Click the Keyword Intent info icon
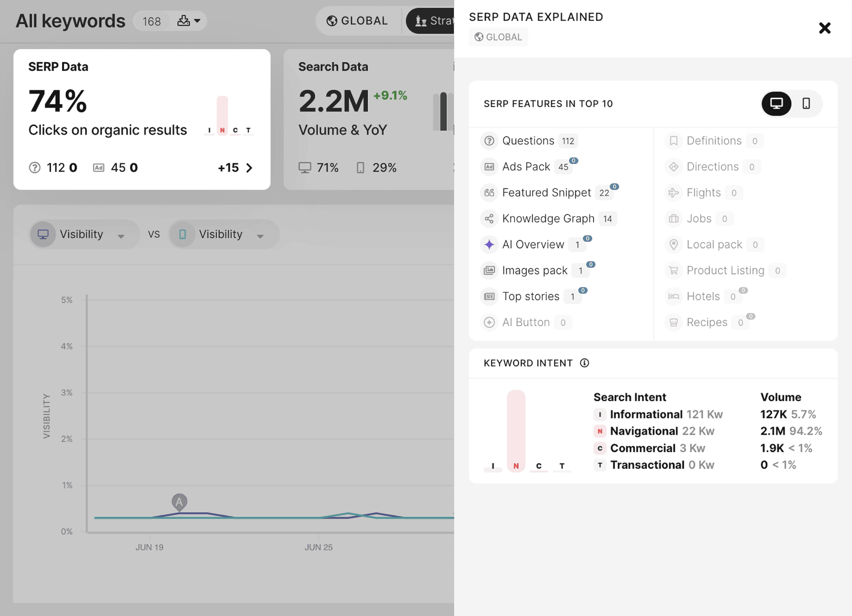Image resolution: width=852 pixels, height=616 pixels. pos(585,363)
